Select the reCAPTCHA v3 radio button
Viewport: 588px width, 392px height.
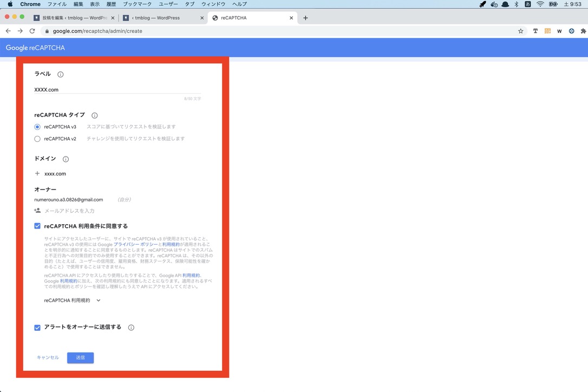pyautogui.click(x=37, y=127)
